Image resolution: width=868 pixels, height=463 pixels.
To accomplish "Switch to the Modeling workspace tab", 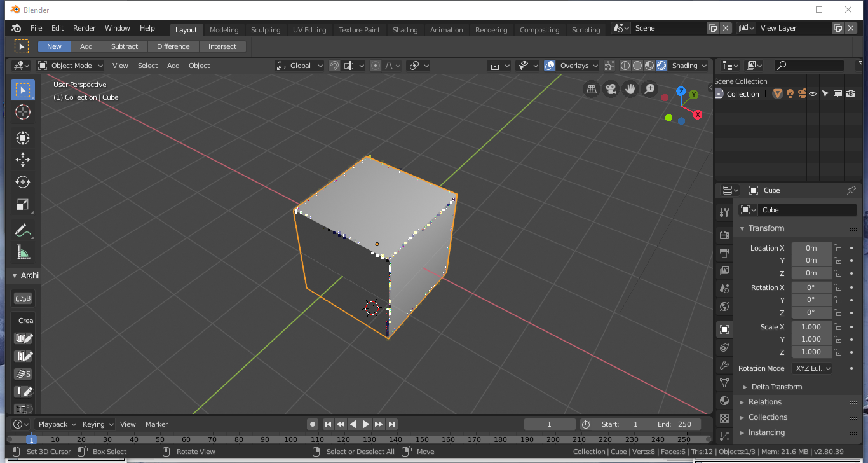I will click(x=224, y=30).
